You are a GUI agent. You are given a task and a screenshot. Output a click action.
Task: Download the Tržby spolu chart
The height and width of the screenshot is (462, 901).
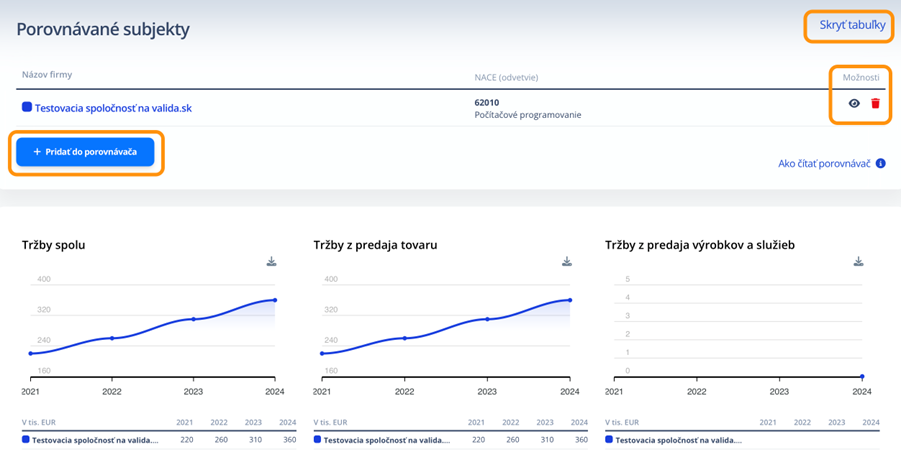pyautogui.click(x=271, y=262)
